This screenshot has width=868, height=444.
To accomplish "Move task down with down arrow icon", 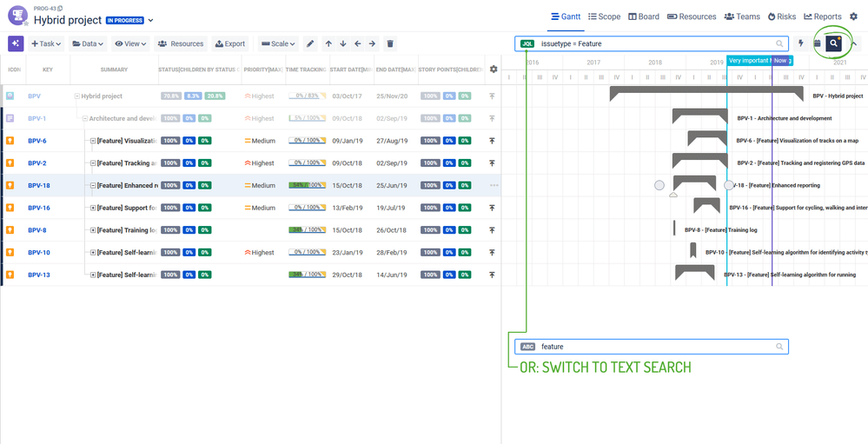I will click(343, 43).
